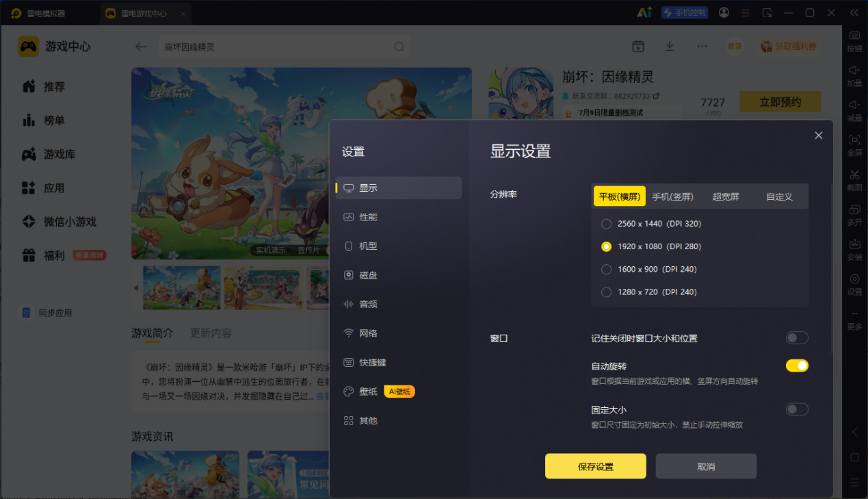Open the 机型 settings category
This screenshot has width=868, height=499.
click(x=399, y=246)
